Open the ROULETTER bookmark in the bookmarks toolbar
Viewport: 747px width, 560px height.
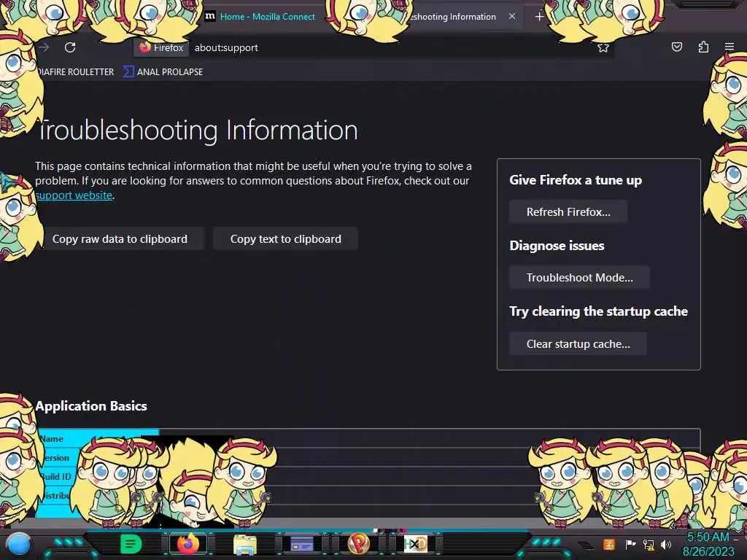(76, 72)
